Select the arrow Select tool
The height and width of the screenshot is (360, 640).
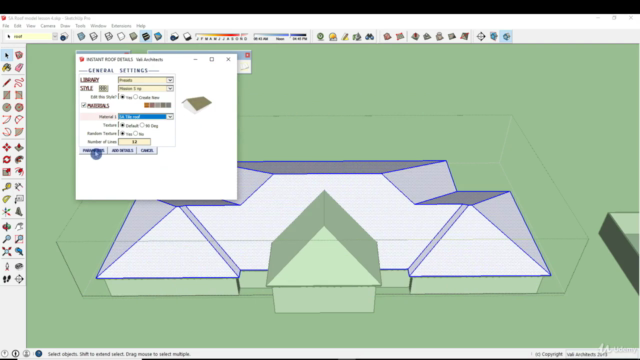pyautogui.click(x=7, y=55)
